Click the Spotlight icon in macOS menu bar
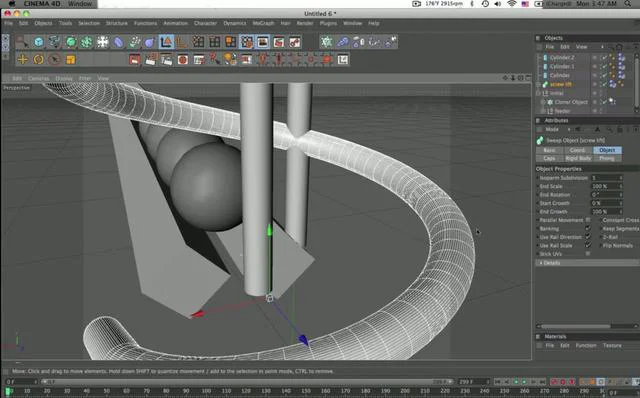 coord(628,4)
